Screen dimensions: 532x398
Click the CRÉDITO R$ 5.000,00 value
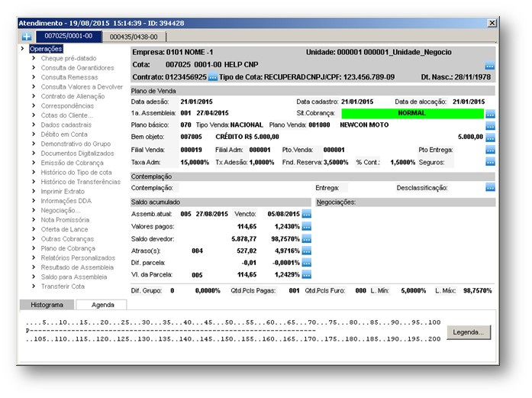(247, 137)
